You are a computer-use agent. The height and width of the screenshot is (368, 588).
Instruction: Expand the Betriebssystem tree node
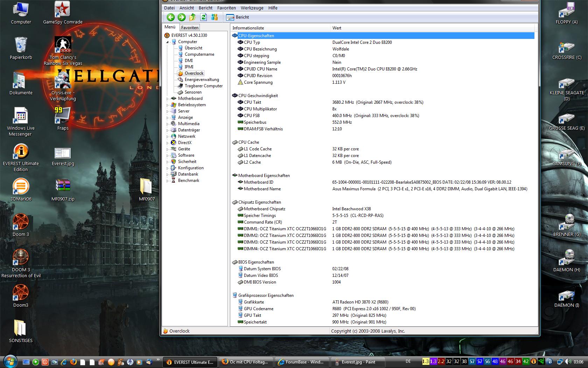pos(167,105)
